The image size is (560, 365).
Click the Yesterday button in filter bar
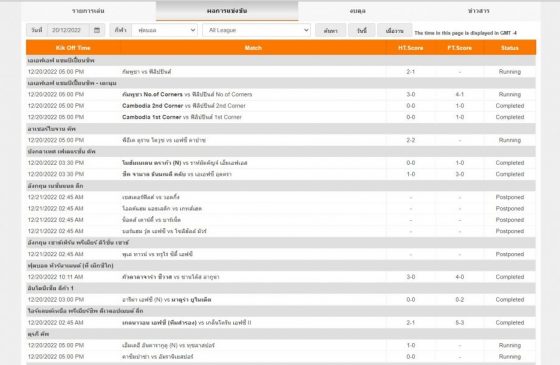click(x=395, y=31)
